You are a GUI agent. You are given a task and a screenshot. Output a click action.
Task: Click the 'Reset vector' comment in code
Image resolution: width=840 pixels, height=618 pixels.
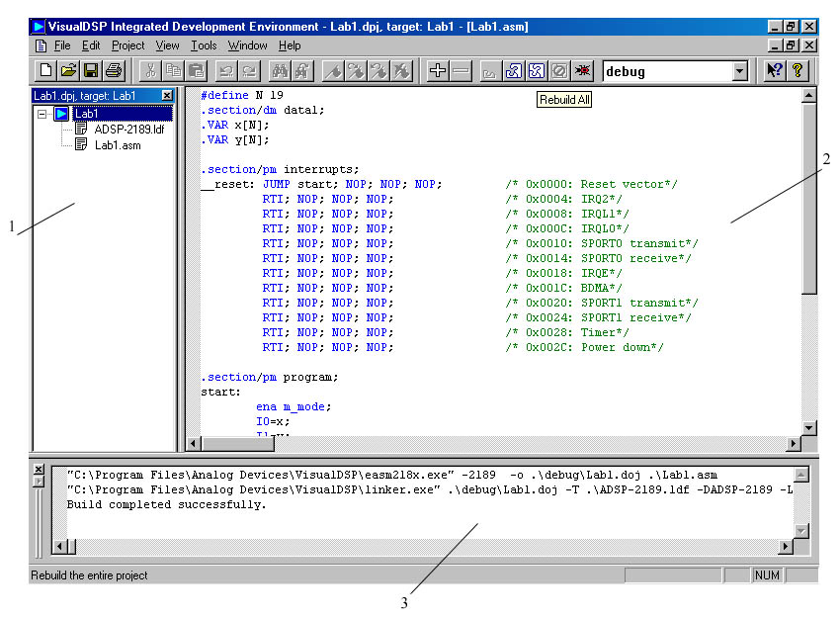[591, 184]
